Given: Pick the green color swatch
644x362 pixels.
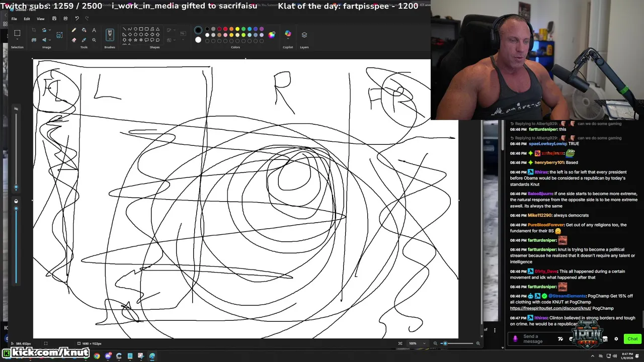Looking at the screenshot, I should [x=244, y=29].
